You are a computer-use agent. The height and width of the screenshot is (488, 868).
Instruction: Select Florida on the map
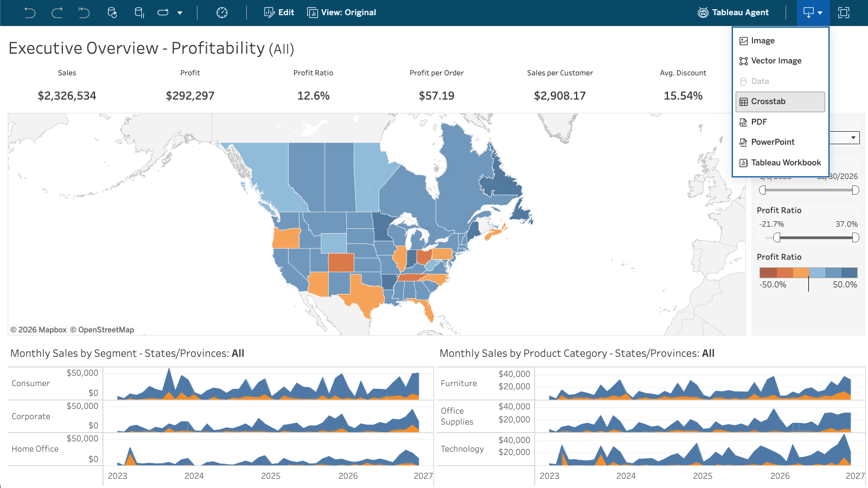[x=428, y=310]
